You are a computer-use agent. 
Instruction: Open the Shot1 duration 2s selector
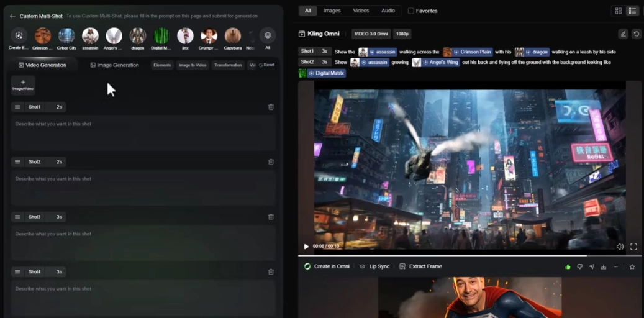point(59,107)
